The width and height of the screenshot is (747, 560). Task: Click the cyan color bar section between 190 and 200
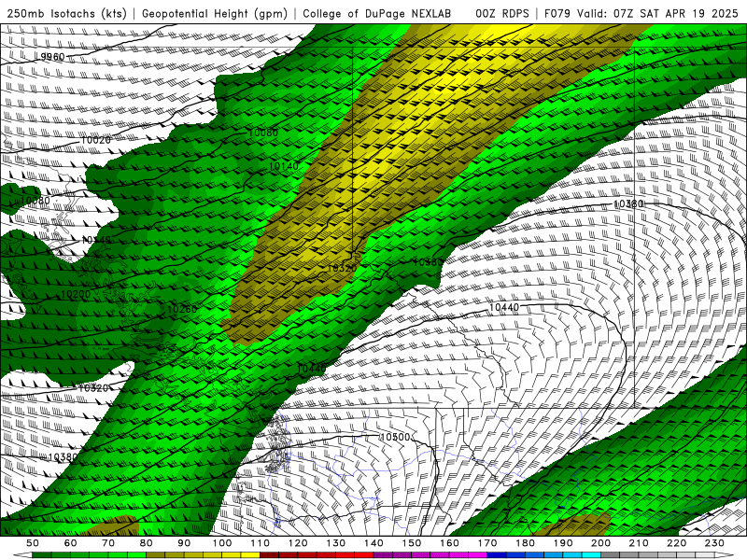(582, 555)
